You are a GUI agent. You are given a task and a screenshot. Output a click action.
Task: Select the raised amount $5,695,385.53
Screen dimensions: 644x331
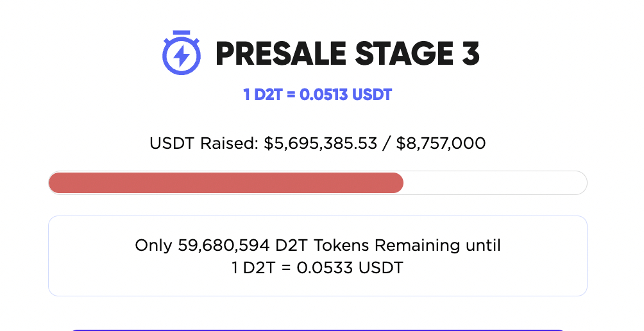[320, 143]
